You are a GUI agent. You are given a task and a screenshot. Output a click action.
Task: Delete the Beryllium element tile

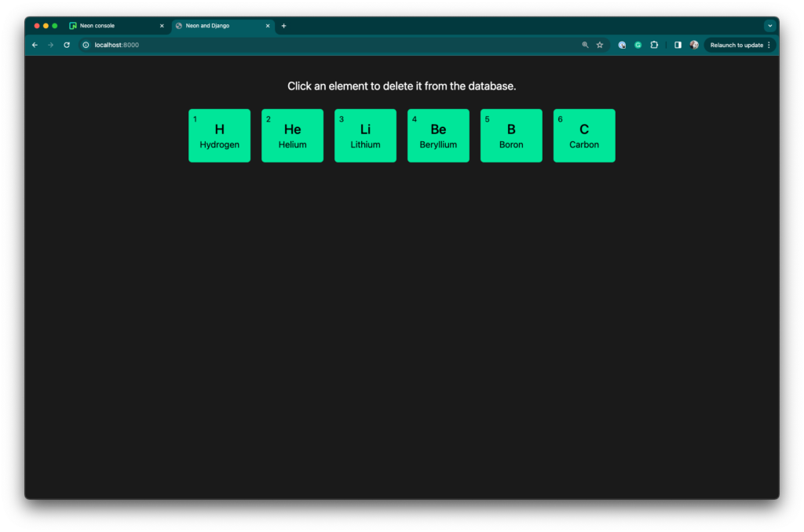coord(438,136)
